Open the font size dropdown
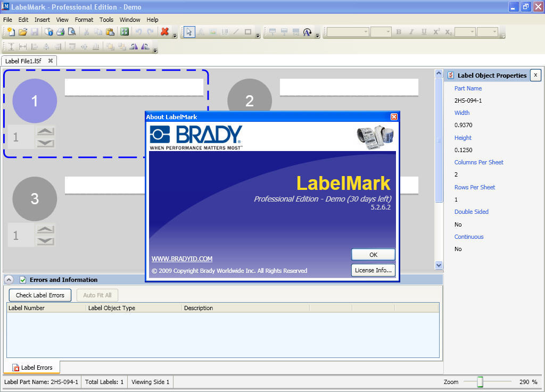 [x=388, y=32]
